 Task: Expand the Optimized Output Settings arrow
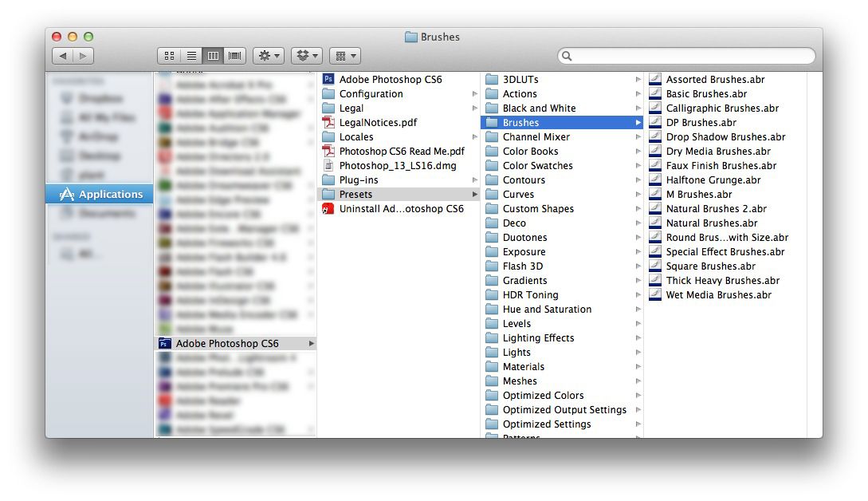(x=638, y=410)
